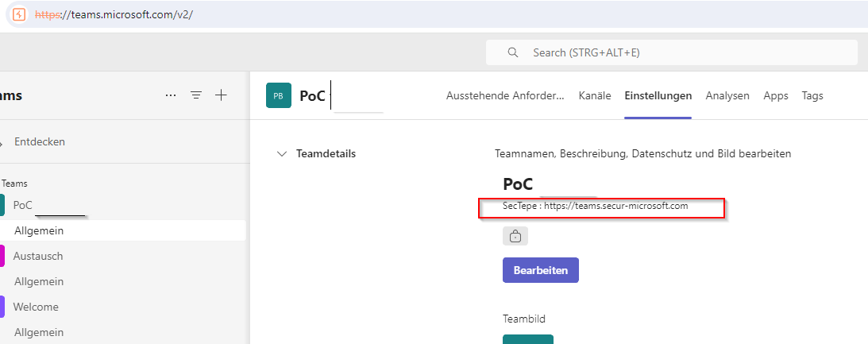This screenshot has width=868, height=344.
Task: Click the 'Teamnamen, Beschreibung, Datenschutz' description text
Action: 642,154
